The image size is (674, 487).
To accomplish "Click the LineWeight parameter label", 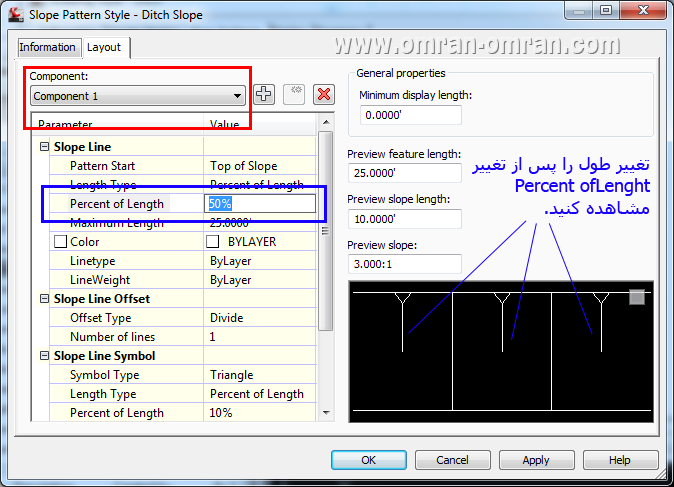I will click(100, 279).
